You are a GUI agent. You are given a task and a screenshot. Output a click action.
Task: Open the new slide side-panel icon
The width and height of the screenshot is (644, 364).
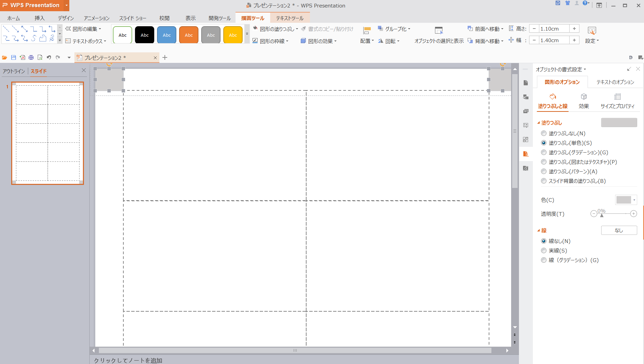click(526, 83)
